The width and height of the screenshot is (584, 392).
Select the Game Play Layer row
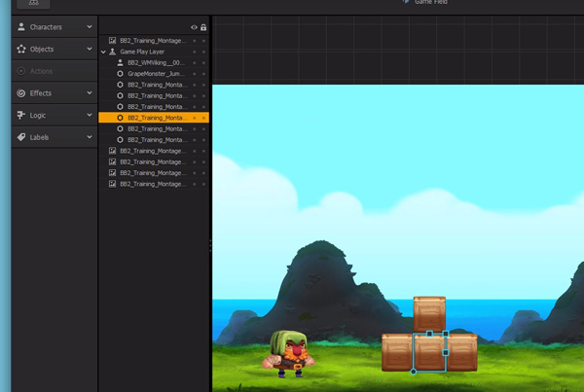pyautogui.click(x=154, y=52)
